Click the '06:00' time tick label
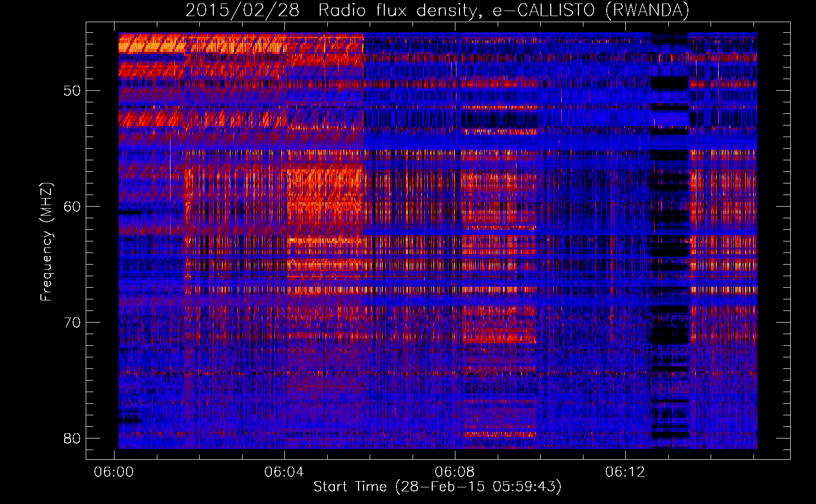Image resolution: width=816 pixels, height=504 pixels. (x=114, y=472)
